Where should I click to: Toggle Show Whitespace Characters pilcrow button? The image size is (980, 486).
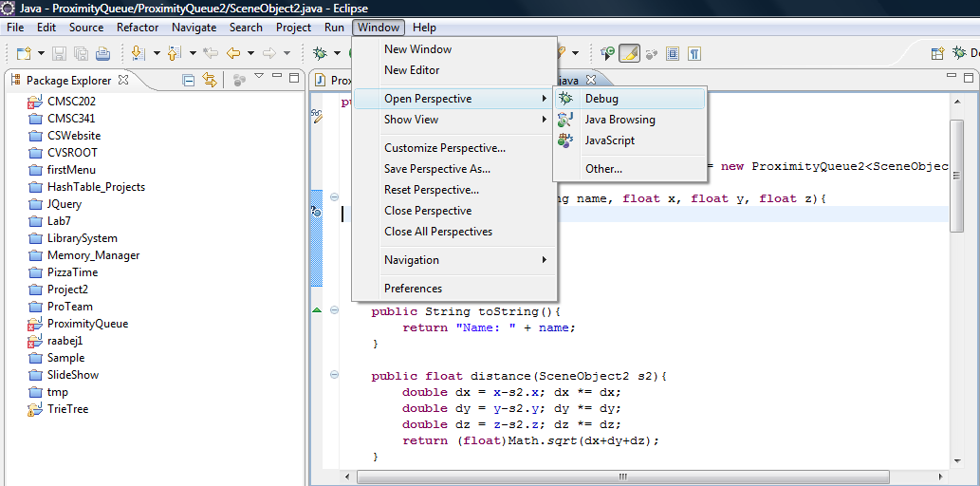point(693,54)
